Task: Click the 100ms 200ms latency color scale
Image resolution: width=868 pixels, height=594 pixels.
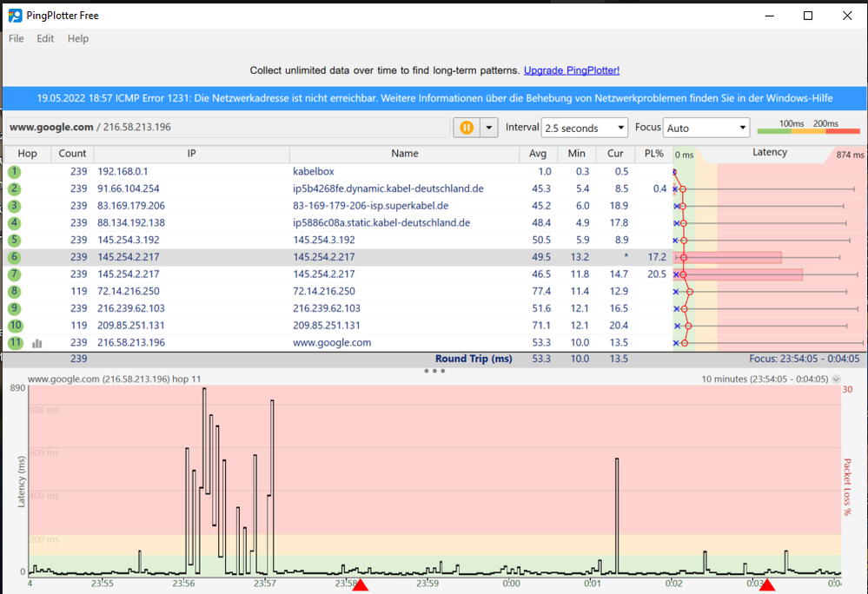Action: (x=808, y=127)
